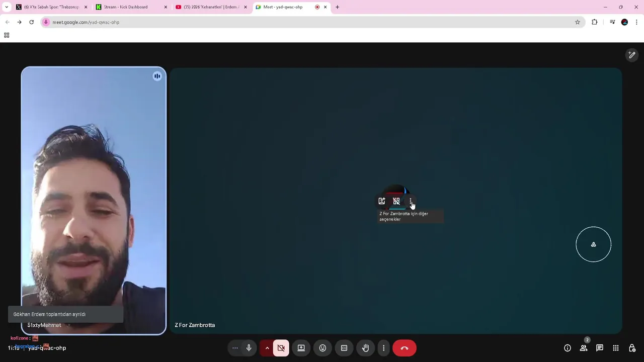Viewport: 644px width, 362px height.
Task: Open the activities grid icon
Action: tap(616, 348)
